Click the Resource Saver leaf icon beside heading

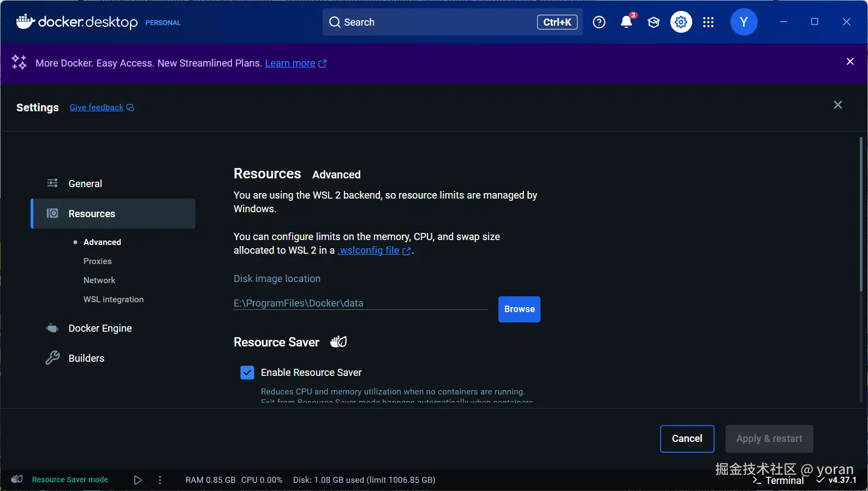(x=338, y=342)
